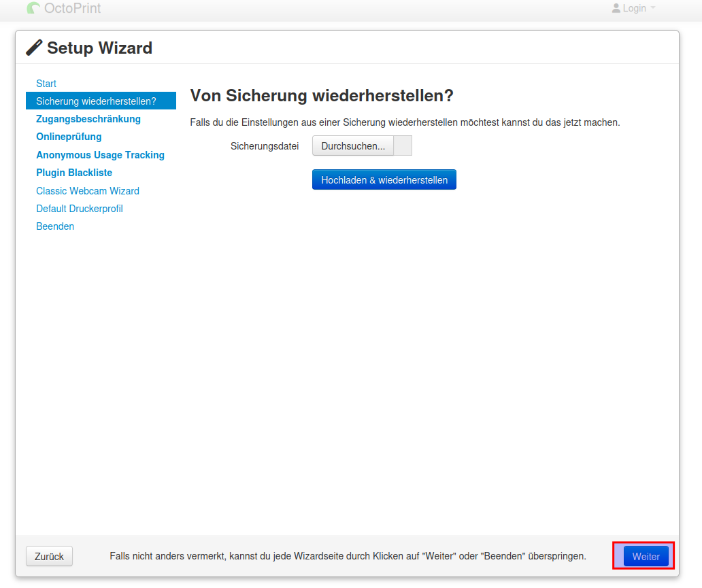
Task: Go to the Start wizard step
Action: pos(46,84)
